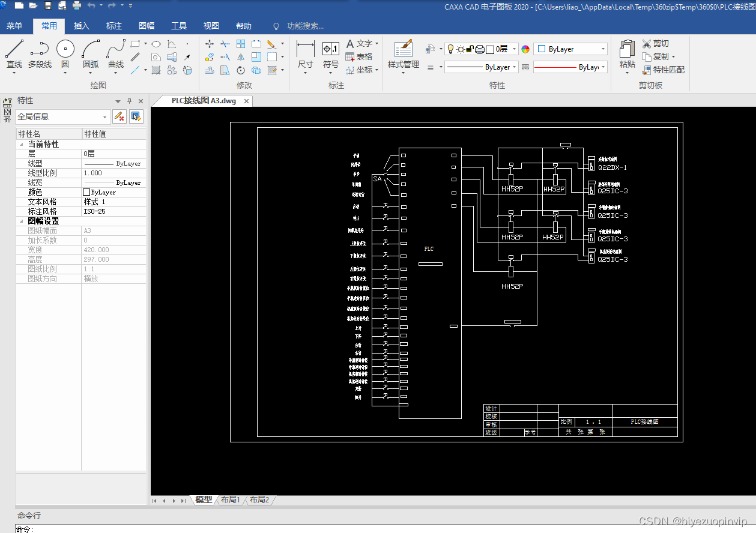Click the color wheel icon in 特性 group
756x533 pixels.
525,49
